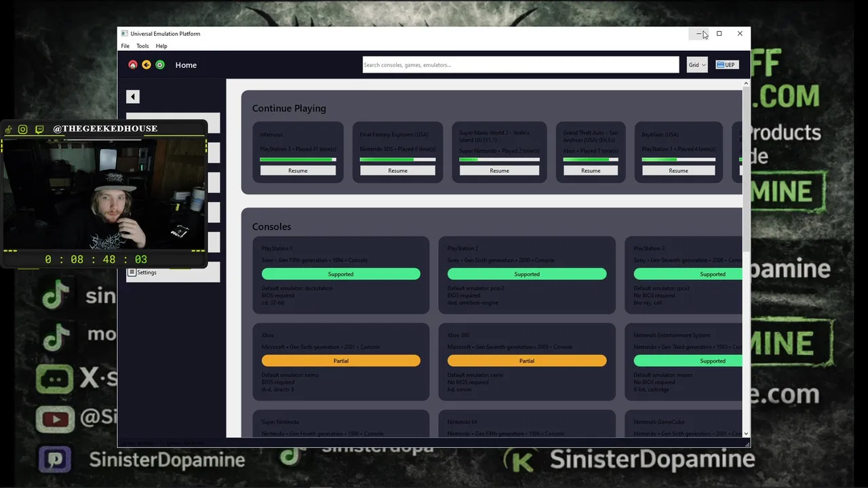Click Partial badge on Xbox 360 card

coord(527,361)
